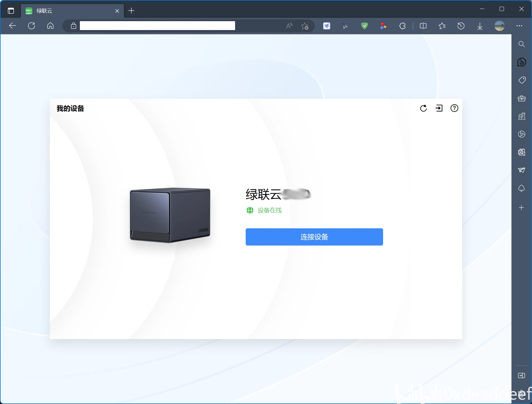The height and width of the screenshot is (404, 532).
Task: Click the 连接设备 connect button
Action: point(314,237)
